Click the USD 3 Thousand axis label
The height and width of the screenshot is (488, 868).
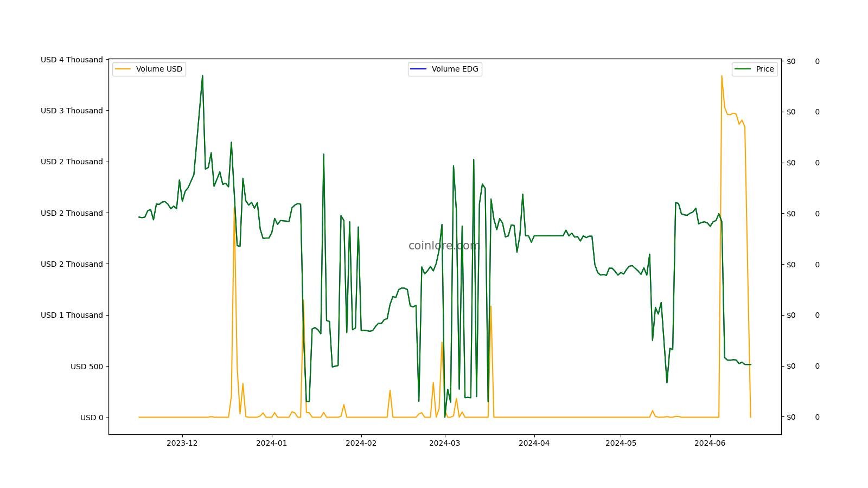pyautogui.click(x=72, y=111)
